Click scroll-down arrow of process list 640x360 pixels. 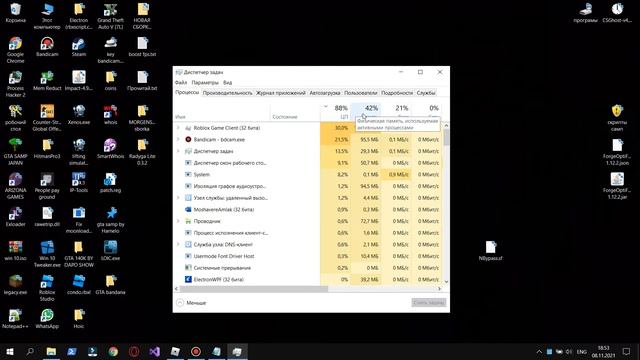[446, 282]
